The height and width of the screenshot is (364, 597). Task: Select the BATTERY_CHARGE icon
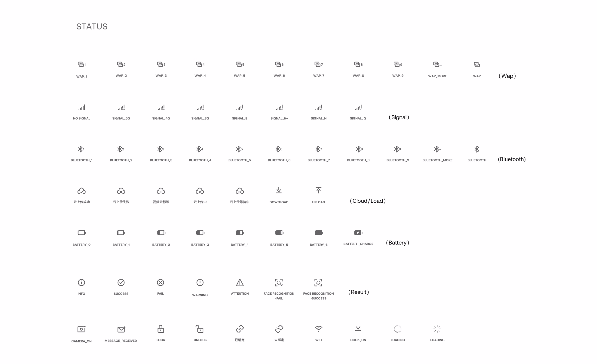[x=358, y=233]
